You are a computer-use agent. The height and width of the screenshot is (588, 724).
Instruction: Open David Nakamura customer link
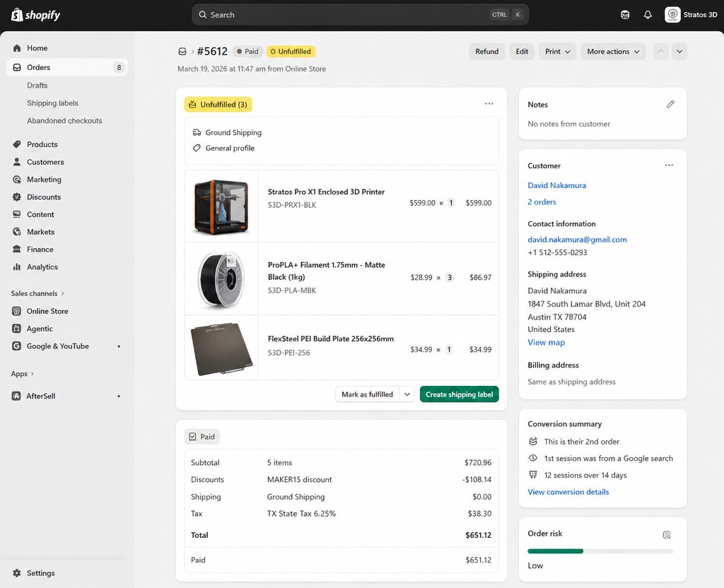coord(557,185)
